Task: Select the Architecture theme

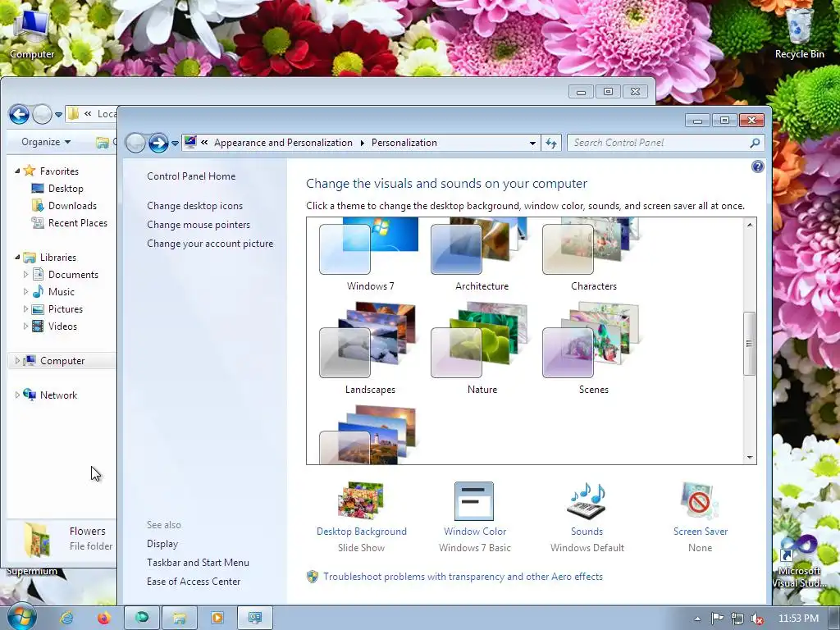Action: tap(482, 254)
